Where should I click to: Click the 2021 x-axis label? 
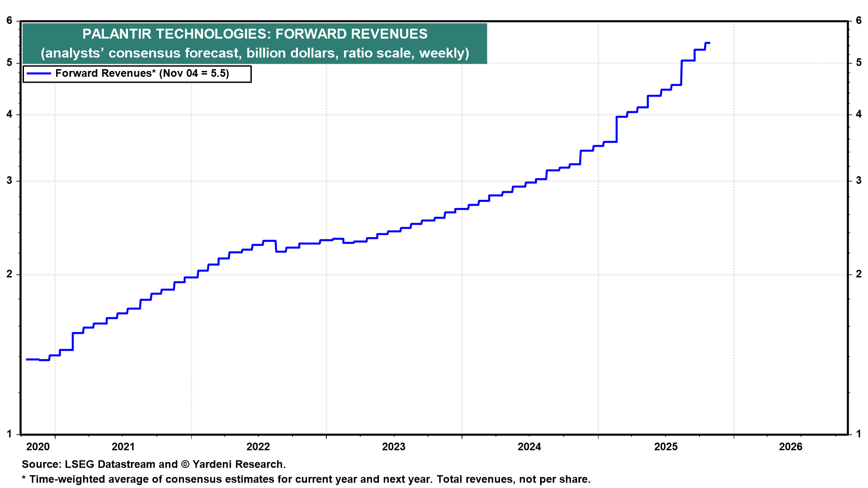tap(123, 447)
